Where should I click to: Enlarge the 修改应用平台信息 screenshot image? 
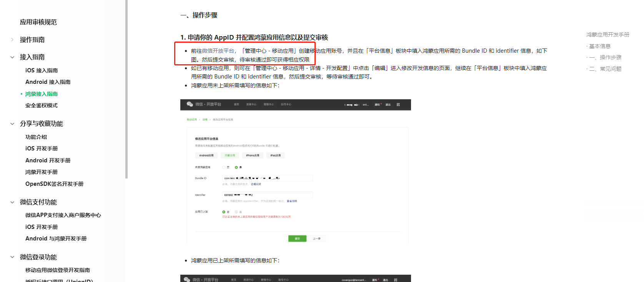(296, 172)
